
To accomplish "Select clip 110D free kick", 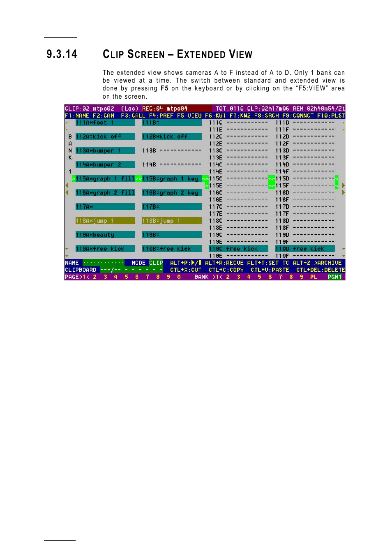I will tap(305, 249).
